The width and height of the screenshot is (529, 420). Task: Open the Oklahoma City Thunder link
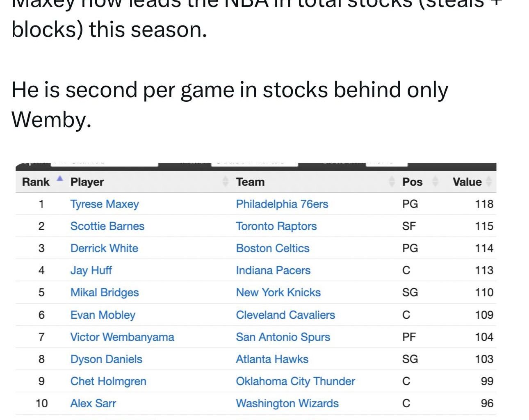click(x=295, y=381)
